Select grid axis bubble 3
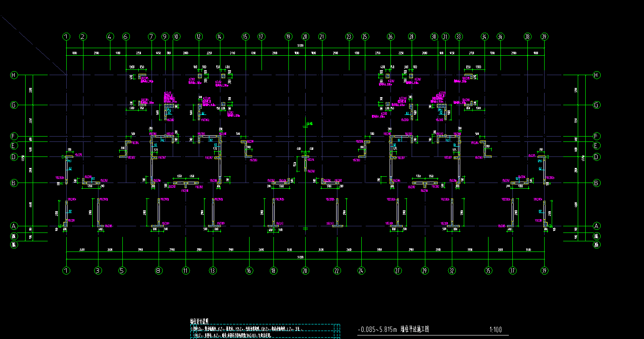The height and width of the screenshot is (339, 644). (x=98, y=270)
